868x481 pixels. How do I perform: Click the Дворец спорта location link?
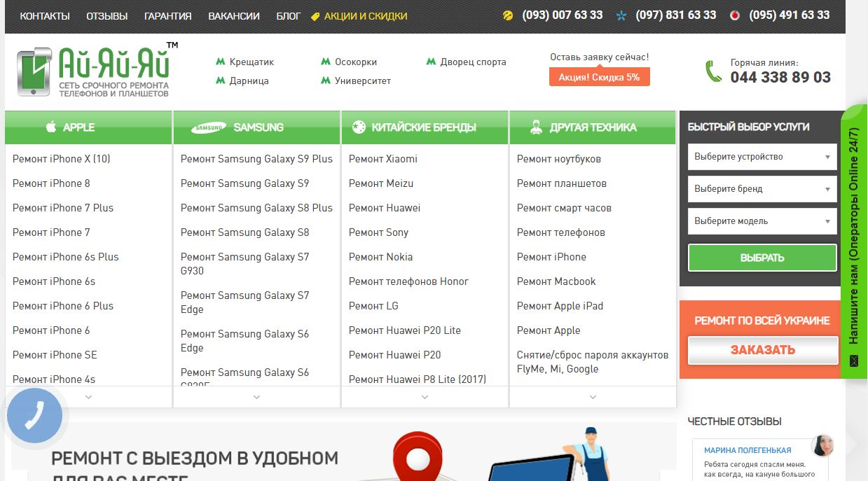473,62
